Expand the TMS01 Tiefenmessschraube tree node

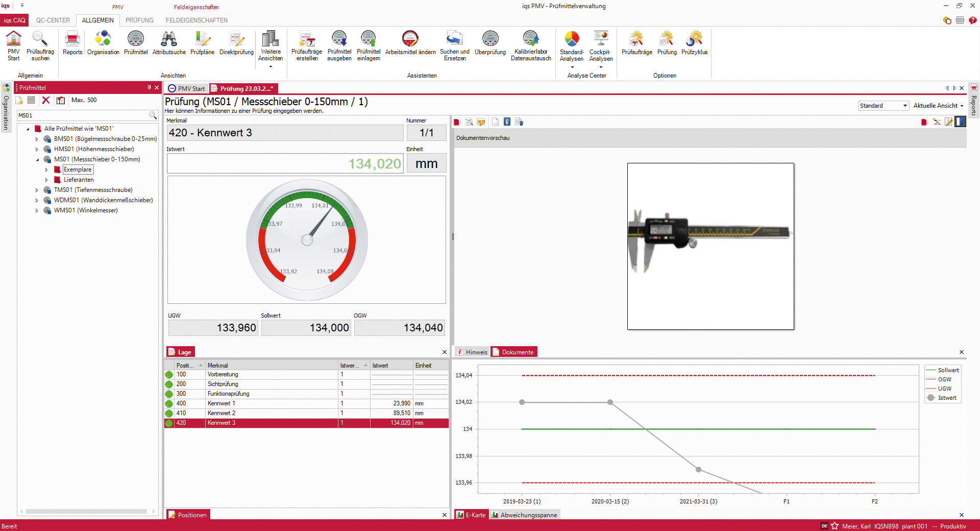click(37, 190)
